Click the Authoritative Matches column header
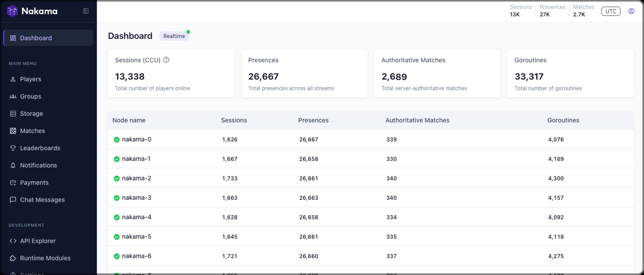Viewport: 644px width, 275px height. [417, 120]
